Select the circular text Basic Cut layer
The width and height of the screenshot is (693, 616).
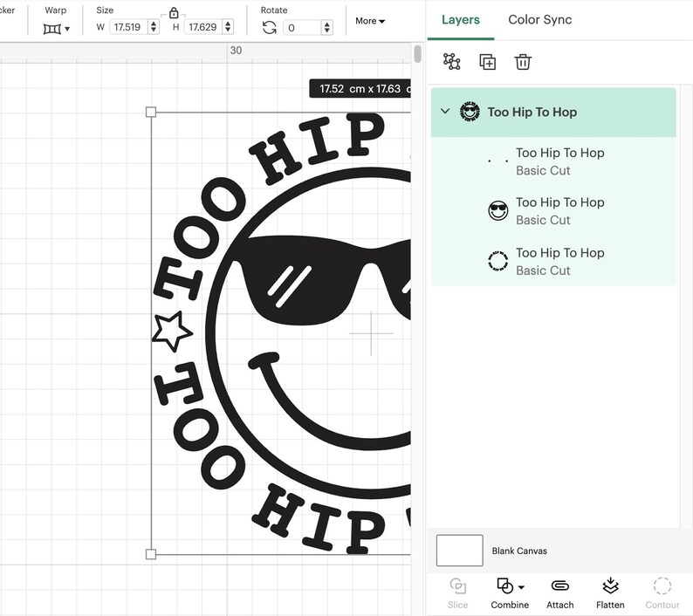[x=553, y=261]
